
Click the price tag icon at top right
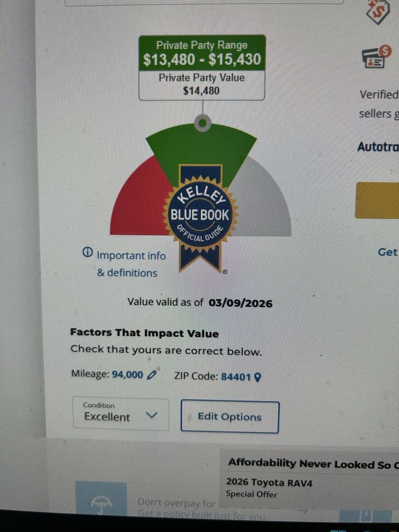point(378,11)
